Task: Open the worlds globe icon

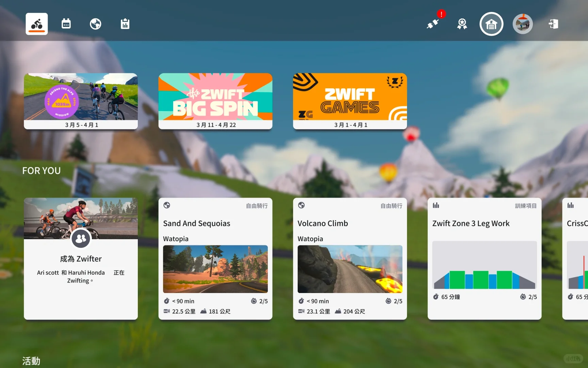Action: (x=96, y=24)
